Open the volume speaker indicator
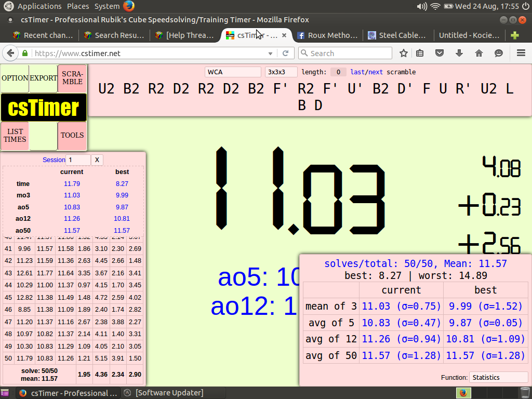 coord(422,6)
